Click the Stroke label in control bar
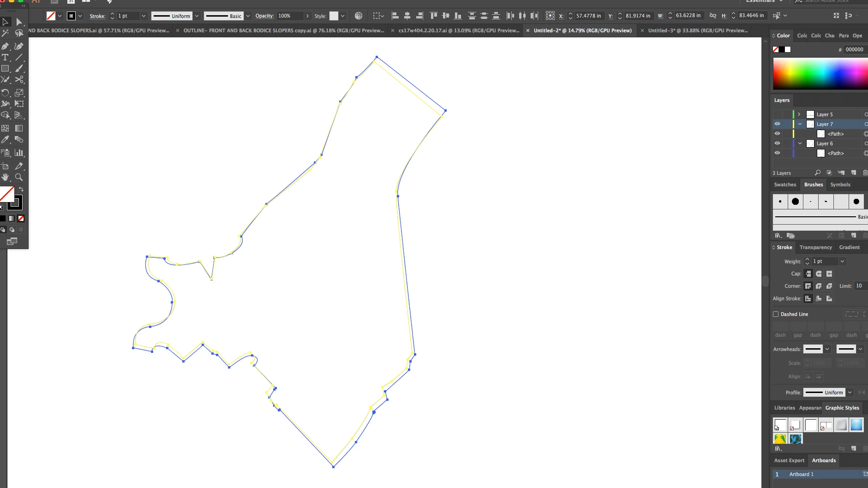 click(x=97, y=16)
